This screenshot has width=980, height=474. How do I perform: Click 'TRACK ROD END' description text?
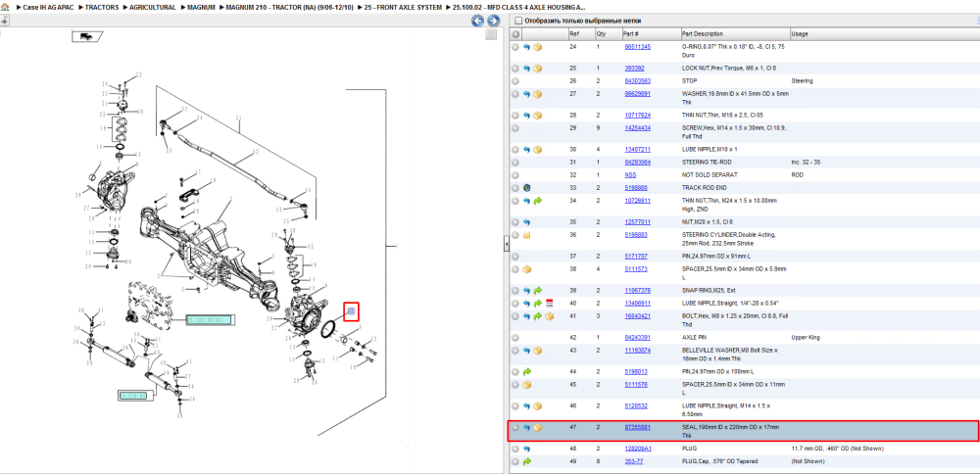704,188
